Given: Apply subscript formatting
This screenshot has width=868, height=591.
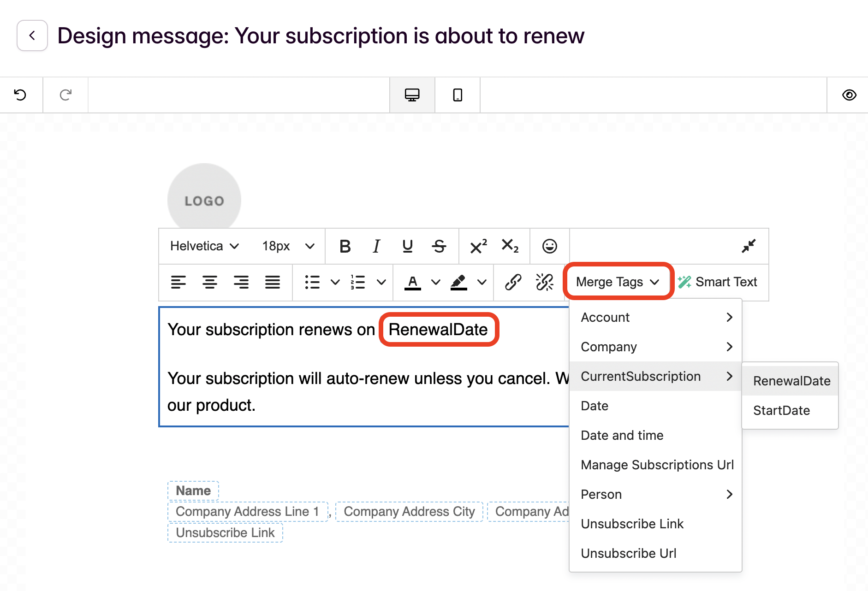Looking at the screenshot, I should click(510, 246).
